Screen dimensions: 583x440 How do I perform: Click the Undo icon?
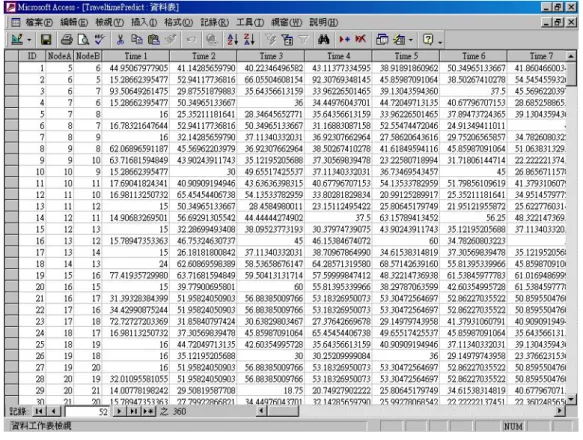coord(191,39)
